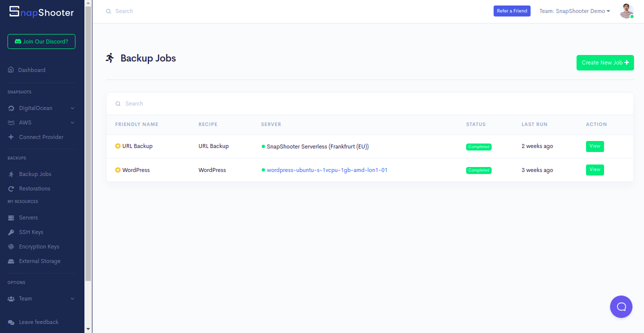Focus the backup jobs table search field
Viewport: 644px width, 333px height.
370,103
